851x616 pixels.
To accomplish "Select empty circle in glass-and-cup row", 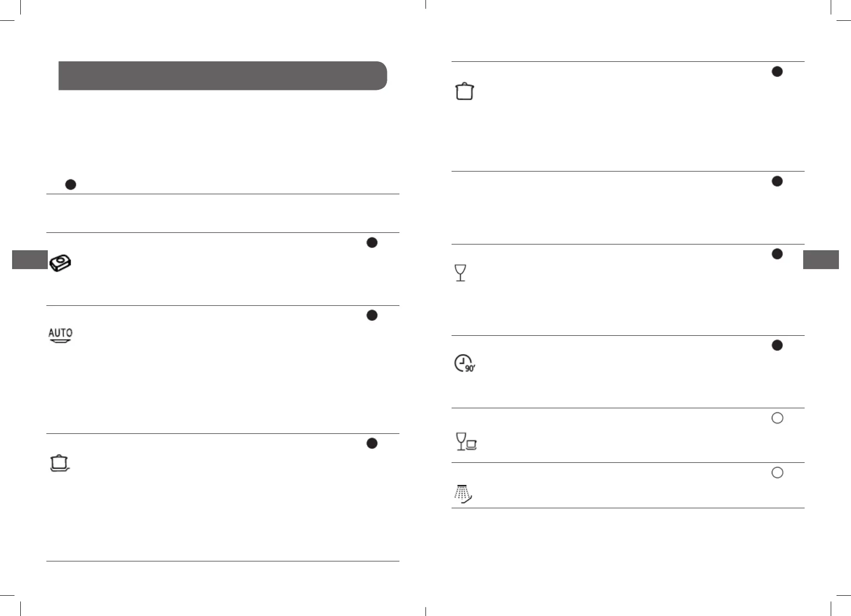I will (x=777, y=418).
